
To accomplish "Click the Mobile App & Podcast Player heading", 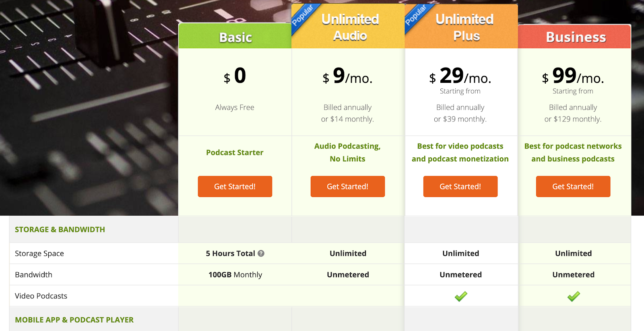I will (x=74, y=320).
